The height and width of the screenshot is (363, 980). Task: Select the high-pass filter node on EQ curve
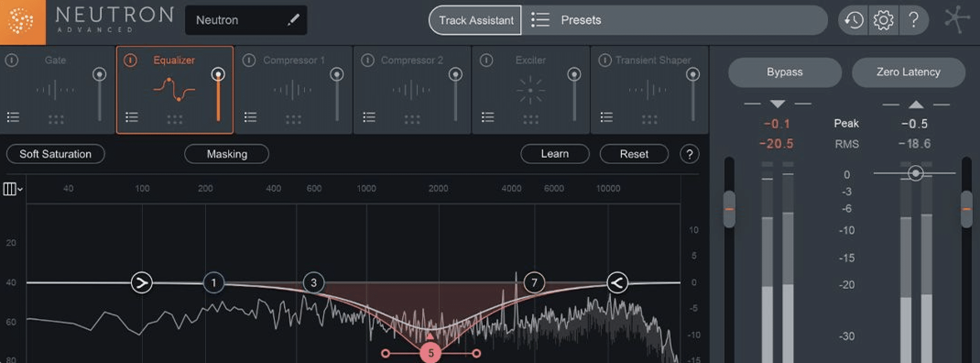(142, 283)
